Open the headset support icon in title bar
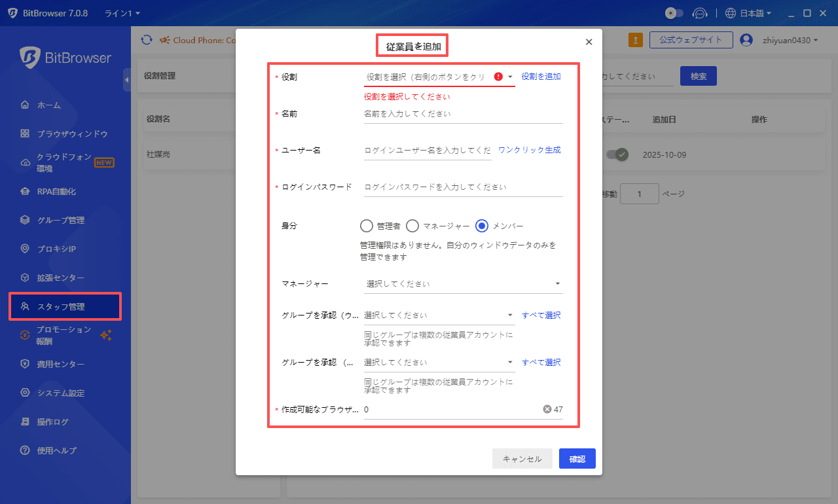Viewport: 838px width, 504px height. click(x=700, y=12)
